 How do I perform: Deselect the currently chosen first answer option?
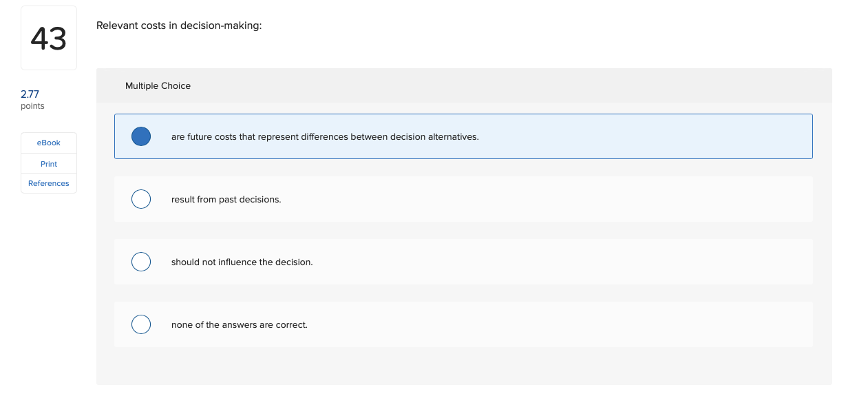click(x=141, y=136)
